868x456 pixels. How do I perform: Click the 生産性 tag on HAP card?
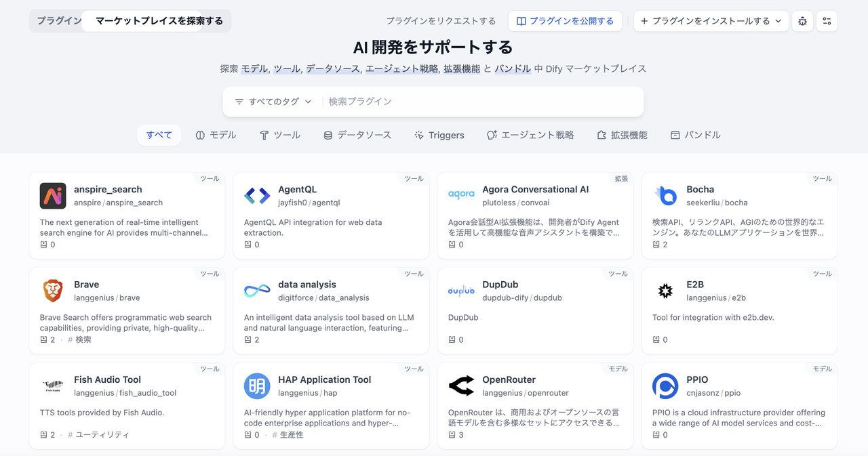coord(288,434)
